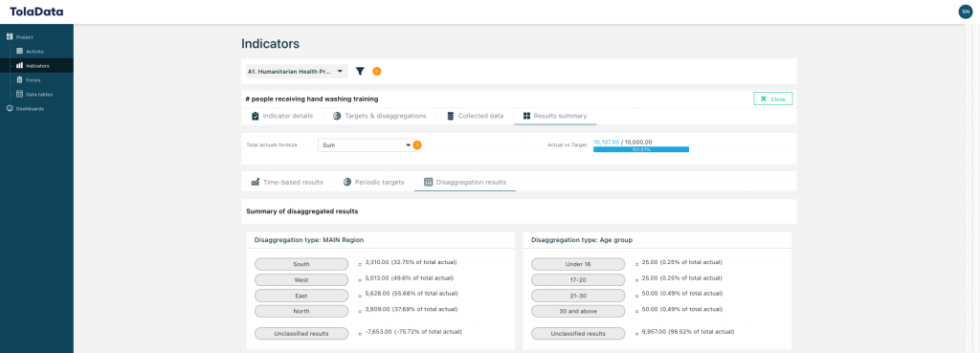Click the 17-20 age group pill
980x353 pixels.
(x=578, y=280)
